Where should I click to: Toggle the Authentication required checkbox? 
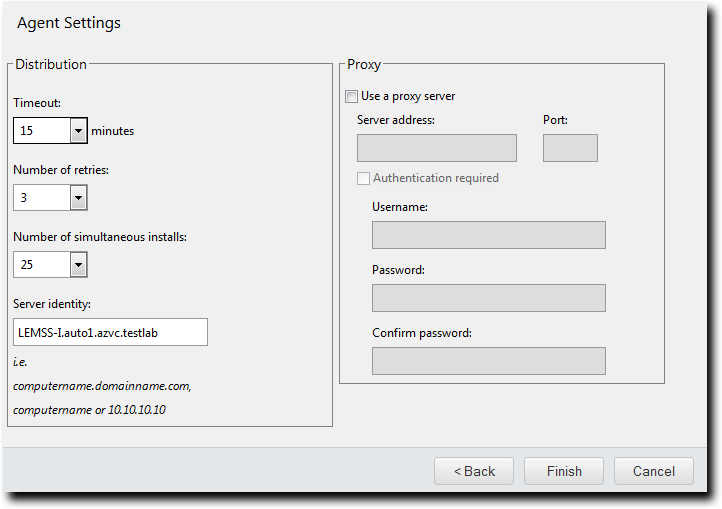point(364,178)
